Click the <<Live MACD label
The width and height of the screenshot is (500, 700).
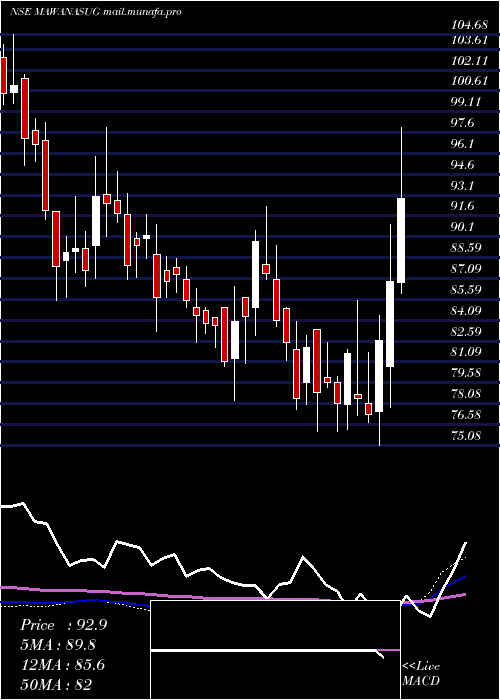click(x=421, y=673)
